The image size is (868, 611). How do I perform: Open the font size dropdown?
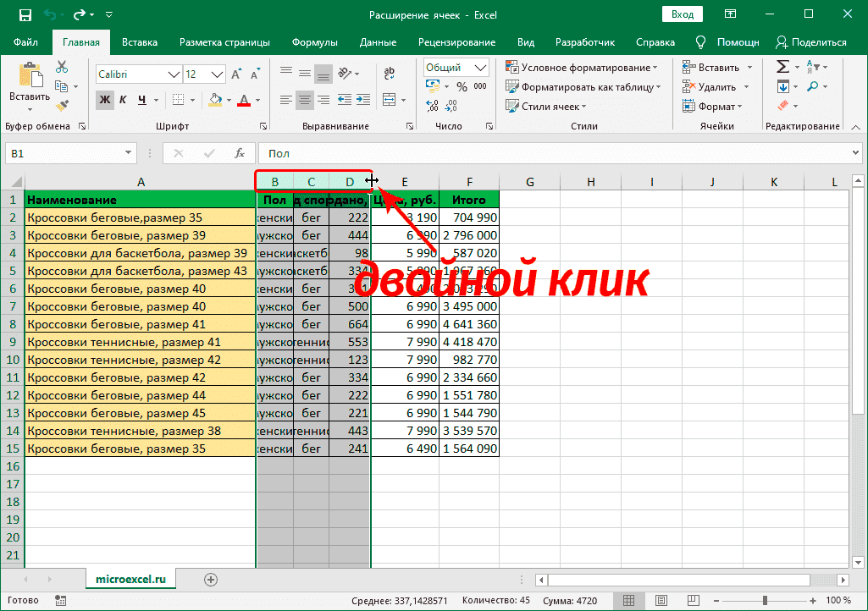[x=215, y=73]
